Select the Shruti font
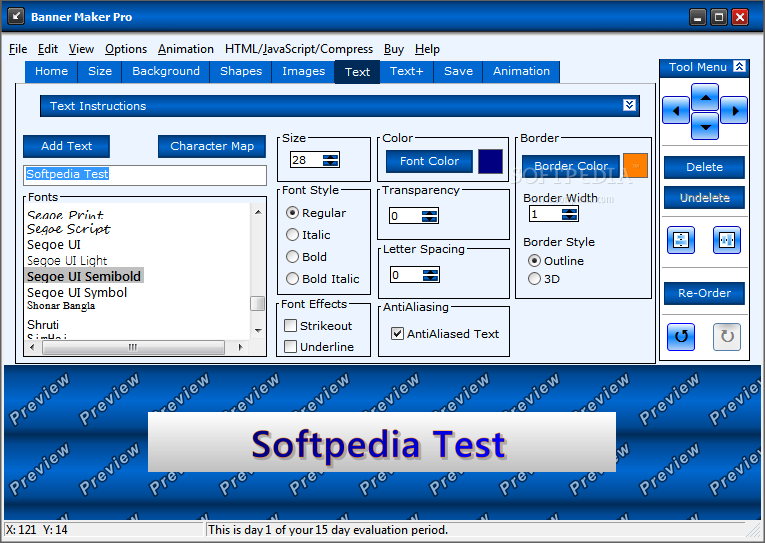The width and height of the screenshot is (765, 543). (43, 325)
